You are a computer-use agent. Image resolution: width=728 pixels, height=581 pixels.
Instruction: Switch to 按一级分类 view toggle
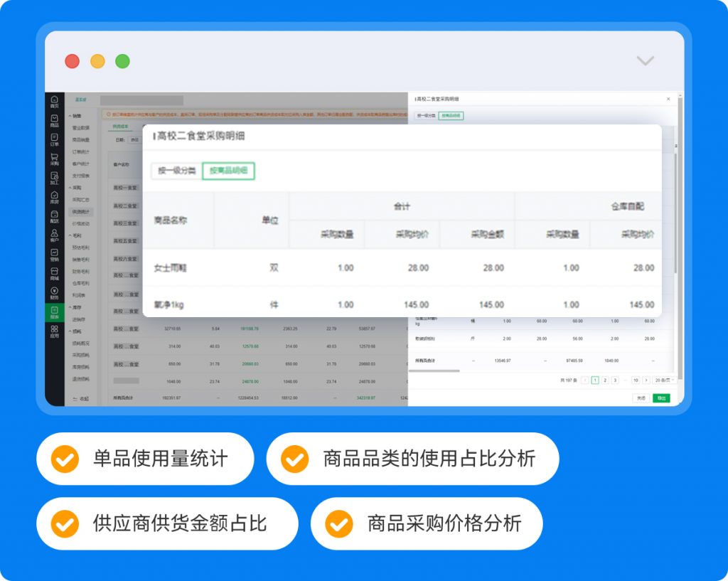tap(176, 171)
